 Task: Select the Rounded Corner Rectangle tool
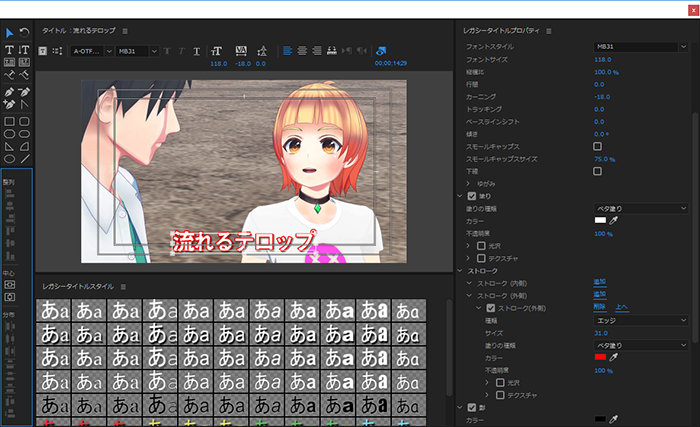pyautogui.click(x=24, y=121)
